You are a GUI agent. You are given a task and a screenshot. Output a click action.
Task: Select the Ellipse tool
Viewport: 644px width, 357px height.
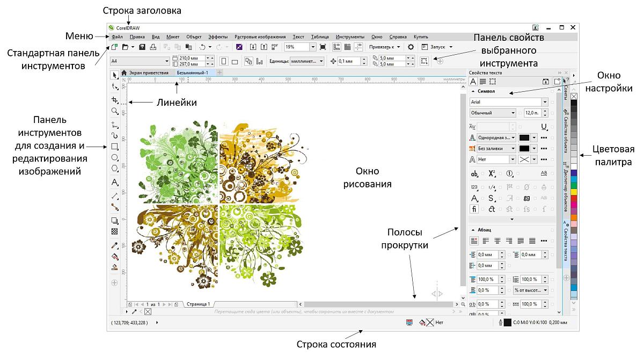coord(114,158)
